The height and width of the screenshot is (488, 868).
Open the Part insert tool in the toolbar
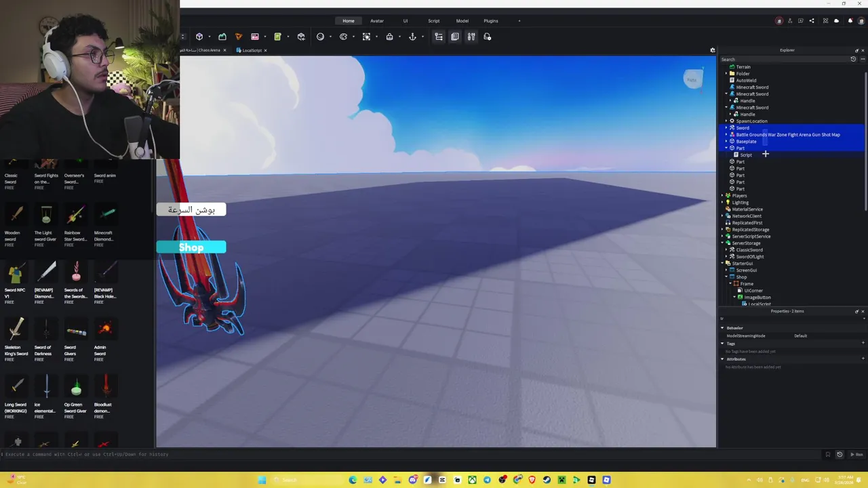point(199,37)
